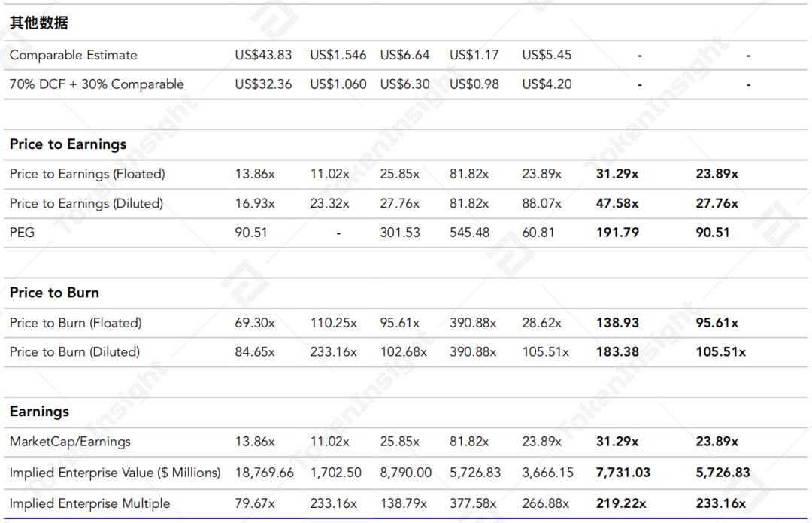
Task: Click the 其他数据 section heading
Action: point(39,23)
